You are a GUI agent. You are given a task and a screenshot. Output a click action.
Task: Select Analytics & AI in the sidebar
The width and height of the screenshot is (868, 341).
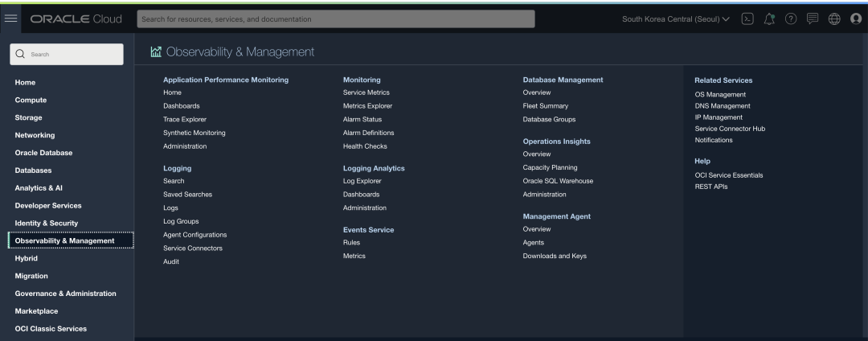click(39, 188)
